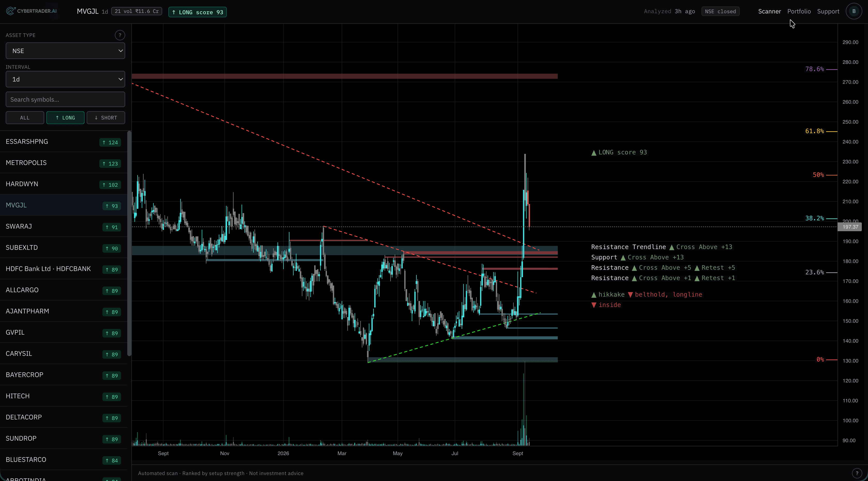
Task: Open the 1d interval dropdown
Action: click(x=65, y=79)
